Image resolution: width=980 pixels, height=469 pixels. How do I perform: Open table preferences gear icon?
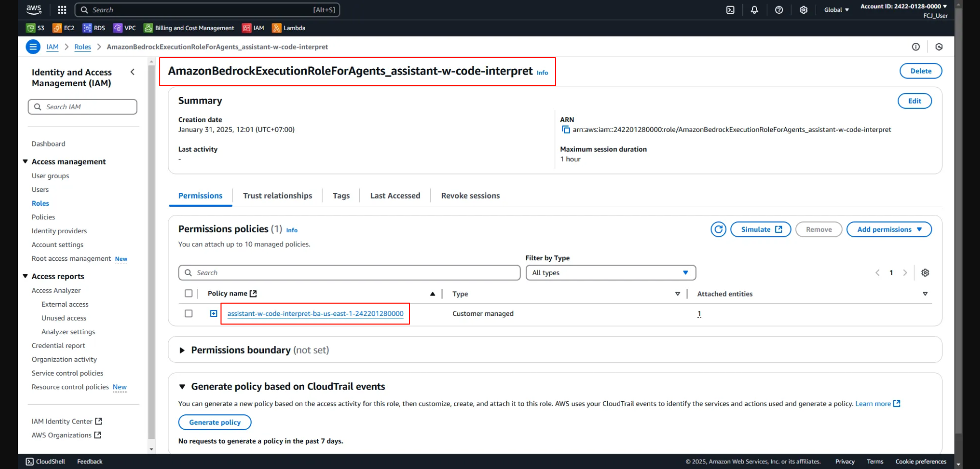(925, 273)
